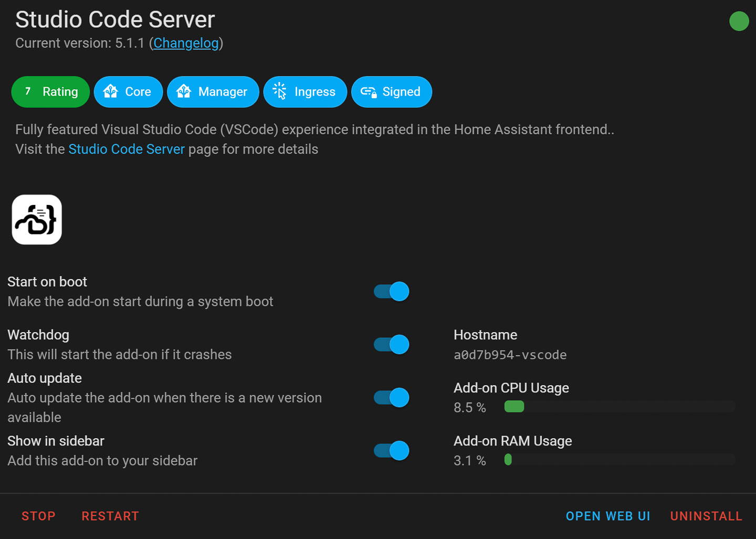Visit the Studio Code Server page link

(x=126, y=149)
